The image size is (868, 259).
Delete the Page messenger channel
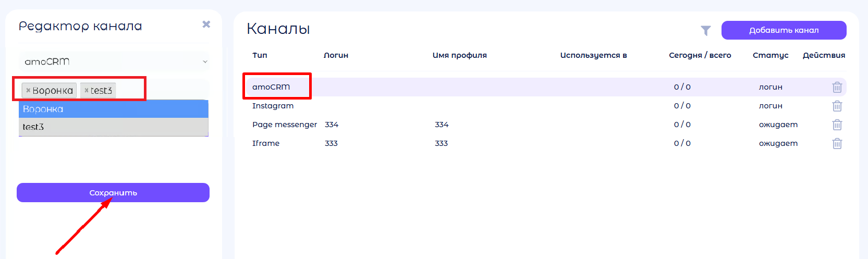[837, 125]
